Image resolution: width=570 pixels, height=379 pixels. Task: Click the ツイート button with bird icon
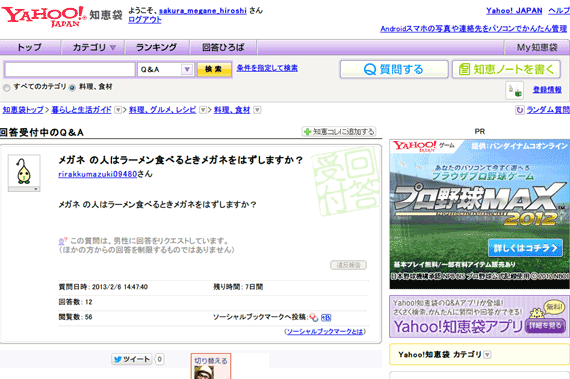point(132,359)
